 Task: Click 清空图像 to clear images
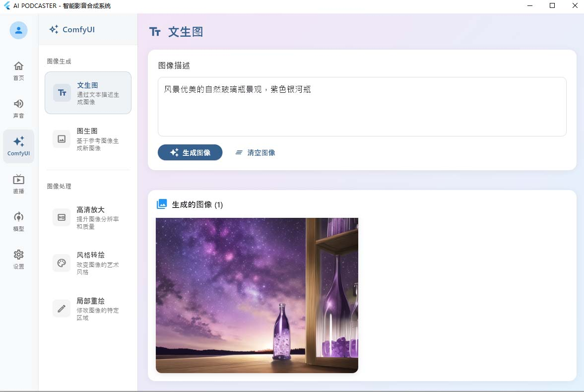click(x=255, y=152)
